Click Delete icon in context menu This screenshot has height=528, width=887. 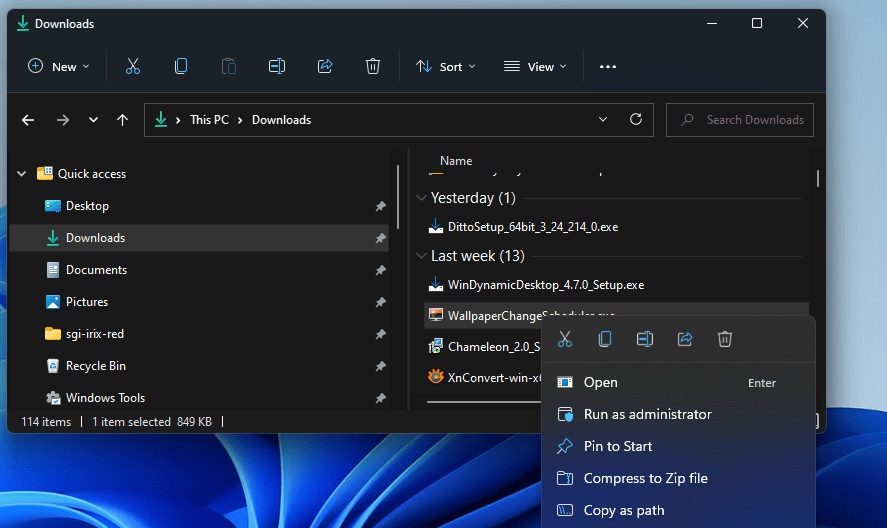pos(725,339)
